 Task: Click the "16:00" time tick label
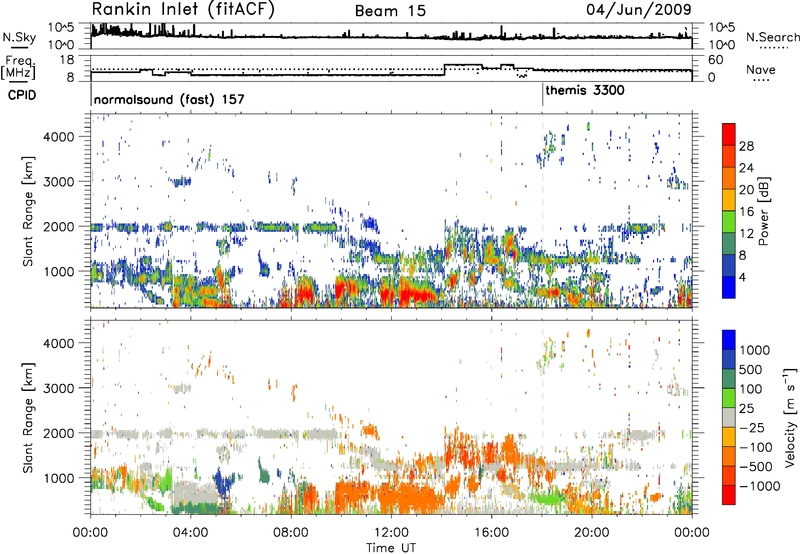click(491, 533)
